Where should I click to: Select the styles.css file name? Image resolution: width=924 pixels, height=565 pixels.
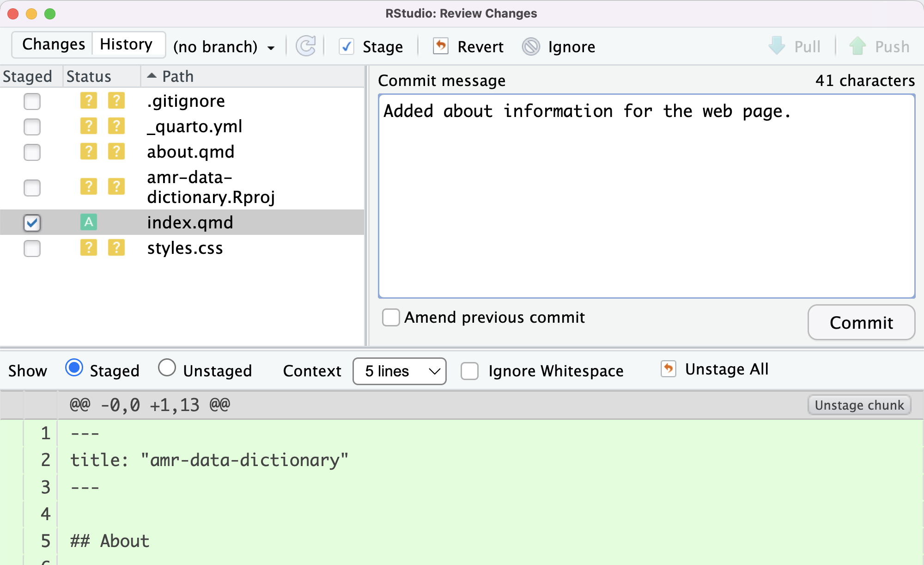tap(185, 248)
